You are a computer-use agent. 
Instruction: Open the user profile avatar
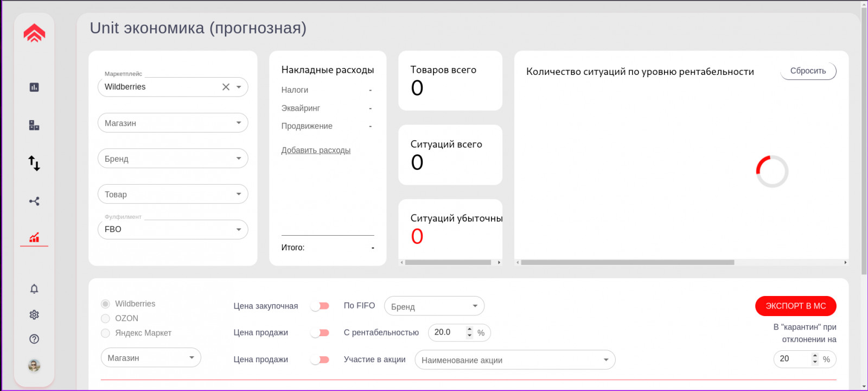click(34, 365)
